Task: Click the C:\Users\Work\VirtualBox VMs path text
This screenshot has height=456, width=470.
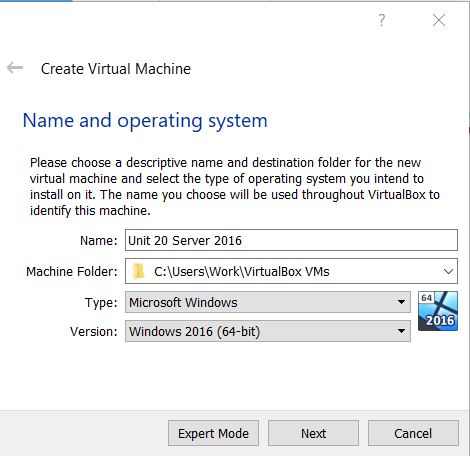Action: [242, 272]
